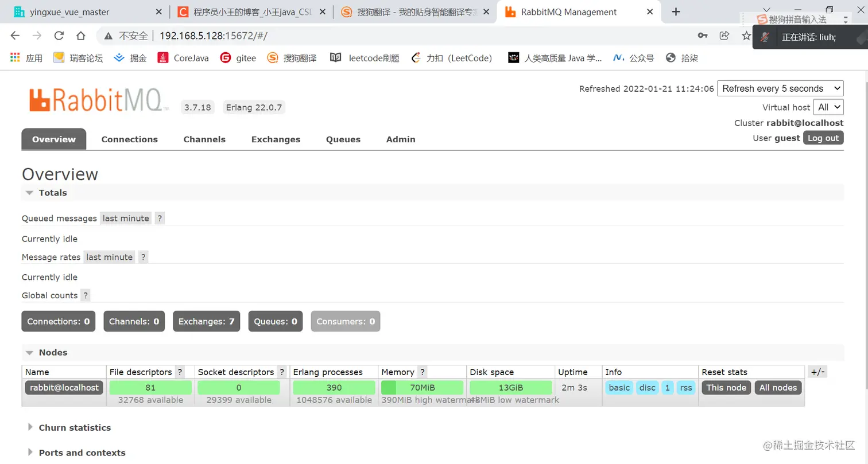Change Message rates last minute range

pos(110,257)
